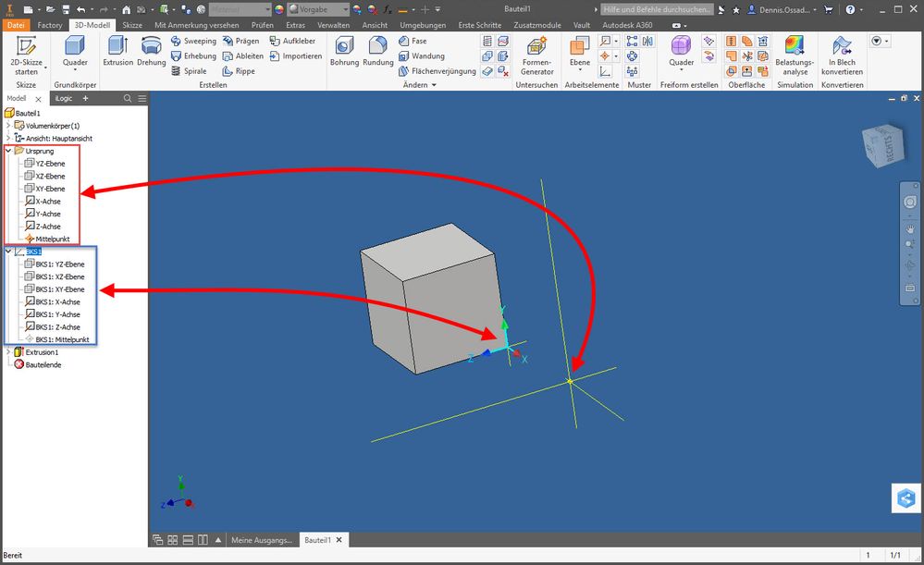The height and width of the screenshot is (565, 924).
Task: Switch to the Ansicht ribbon tab
Action: 375,25
